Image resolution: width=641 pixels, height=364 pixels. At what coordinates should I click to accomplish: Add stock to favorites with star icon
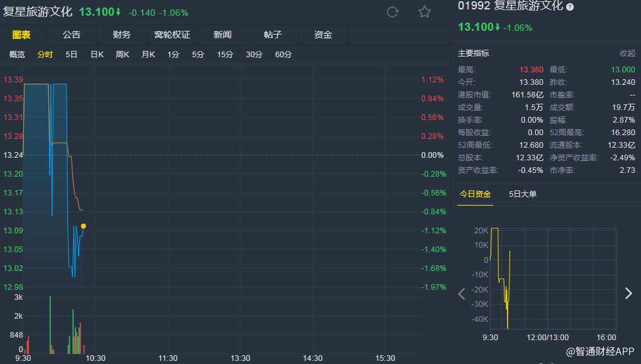click(425, 12)
